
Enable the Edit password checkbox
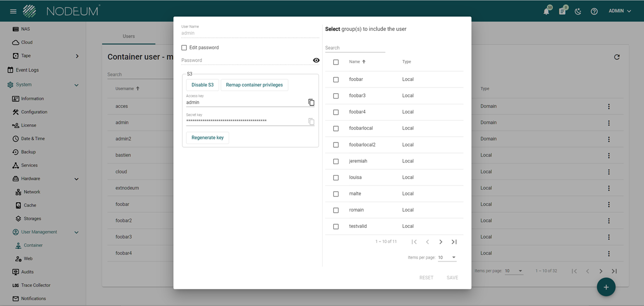click(184, 48)
